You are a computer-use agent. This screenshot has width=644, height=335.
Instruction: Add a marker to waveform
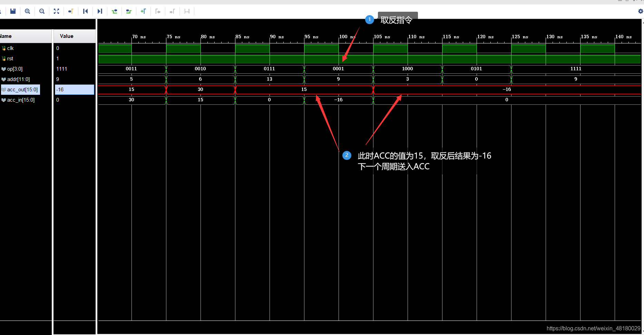tap(143, 11)
